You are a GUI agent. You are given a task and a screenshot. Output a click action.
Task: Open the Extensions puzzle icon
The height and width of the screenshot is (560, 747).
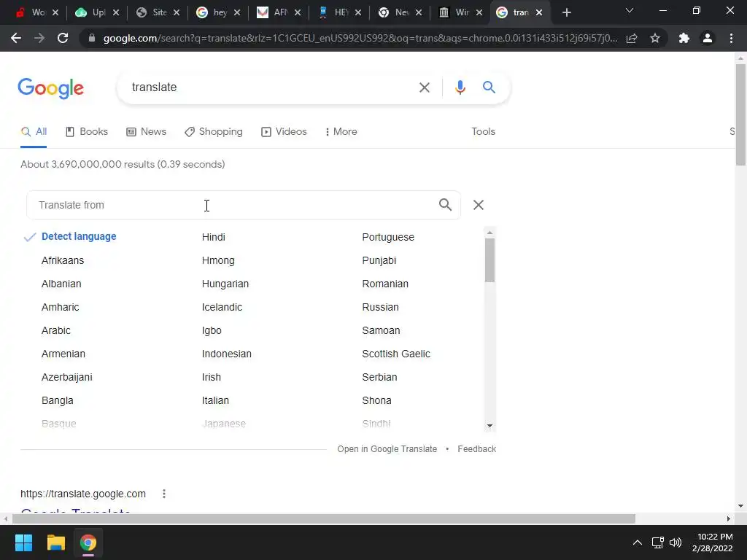coord(684,38)
